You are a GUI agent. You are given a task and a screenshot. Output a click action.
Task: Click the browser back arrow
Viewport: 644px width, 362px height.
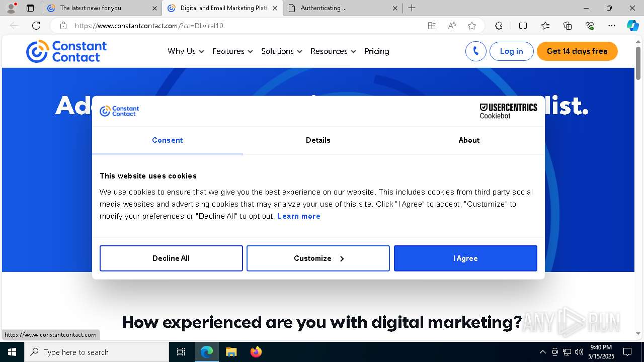[x=14, y=26]
